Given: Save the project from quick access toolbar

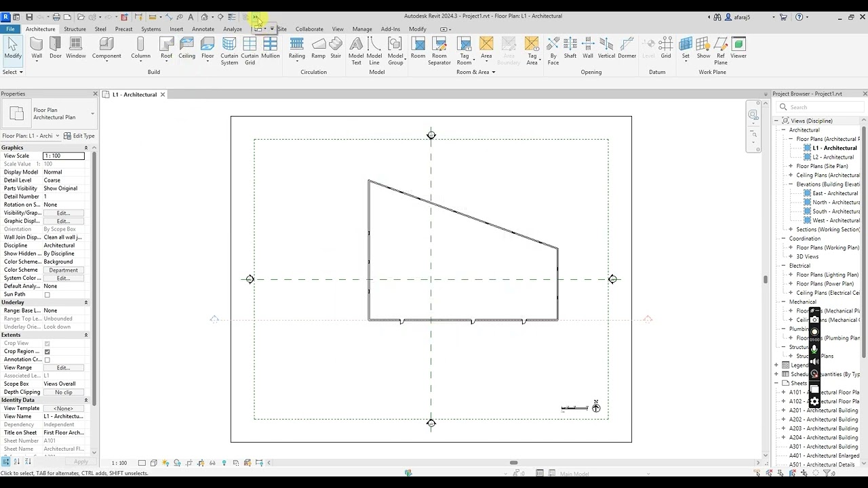Looking at the screenshot, I should [29, 17].
